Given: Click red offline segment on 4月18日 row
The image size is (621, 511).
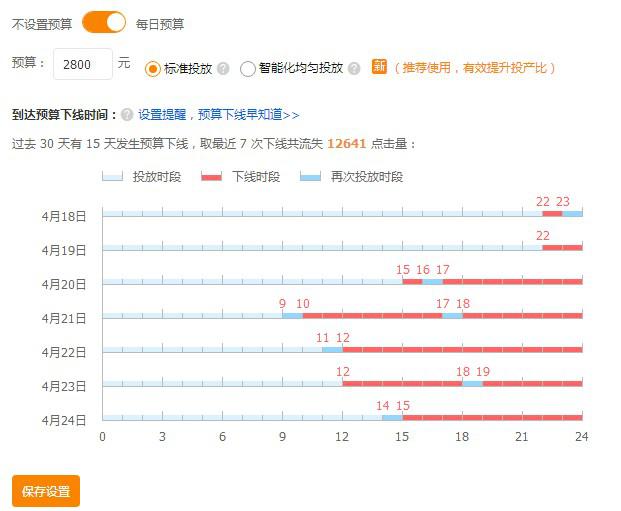Looking at the screenshot, I should tap(552, 214).
